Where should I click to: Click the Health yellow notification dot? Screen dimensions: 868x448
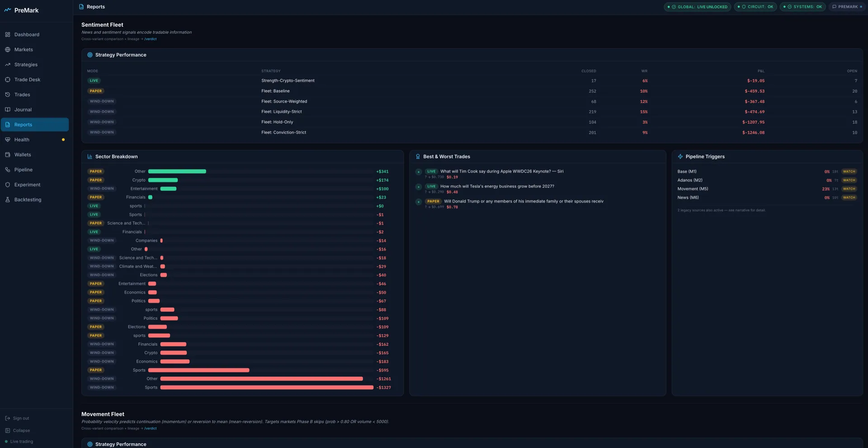(x=63, y=140)
